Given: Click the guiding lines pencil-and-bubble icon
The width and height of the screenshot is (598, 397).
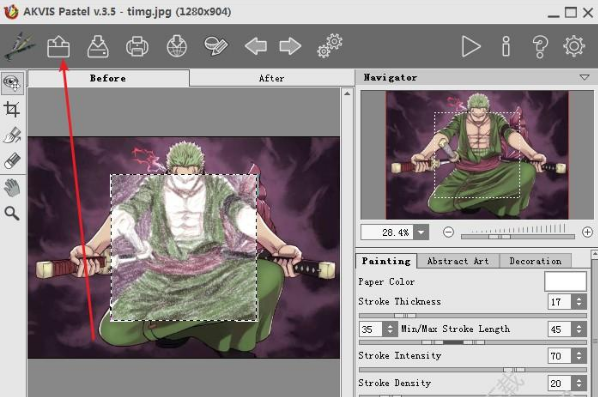Looking at the screenshot, I should (x=216, y=47).
